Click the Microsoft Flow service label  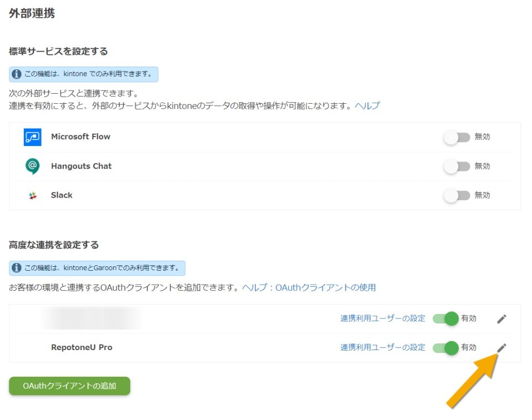point(81,136)
